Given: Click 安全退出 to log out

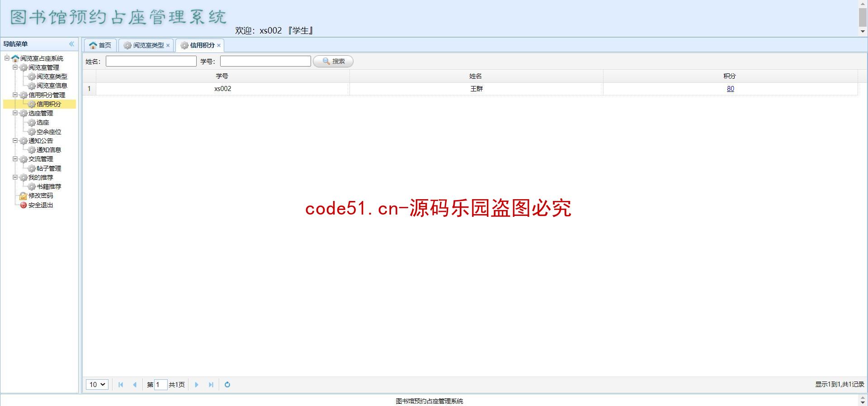Looking at the screenshot, I should (41, 205).
